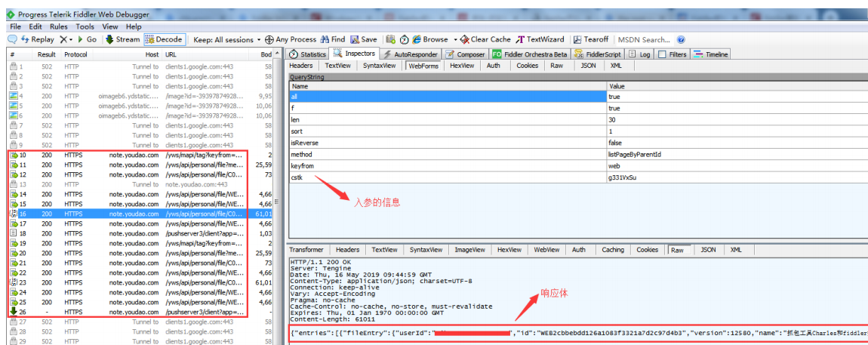Open the View menu
This screenshot has width=868, height=345.
(110, 26)
